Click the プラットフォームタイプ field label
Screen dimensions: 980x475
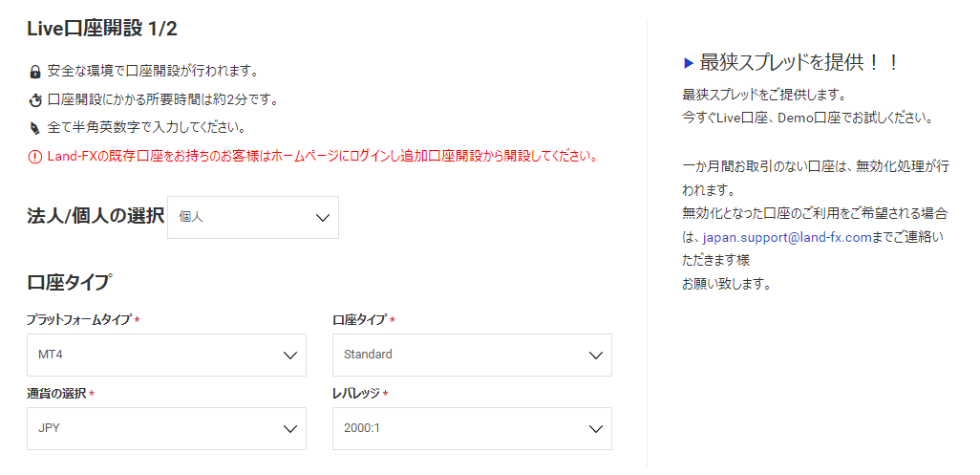coord(79,320)
